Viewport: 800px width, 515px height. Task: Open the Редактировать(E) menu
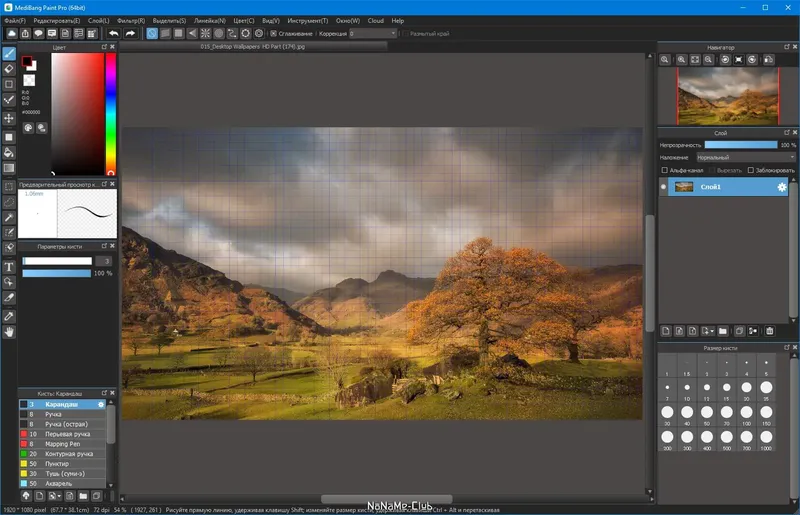[x=57, y=21]
